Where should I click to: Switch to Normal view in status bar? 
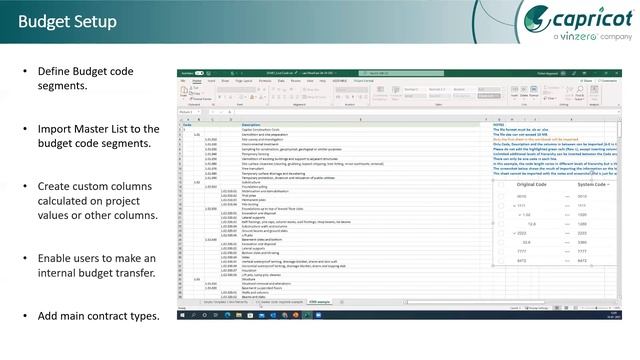coord(557,308)
